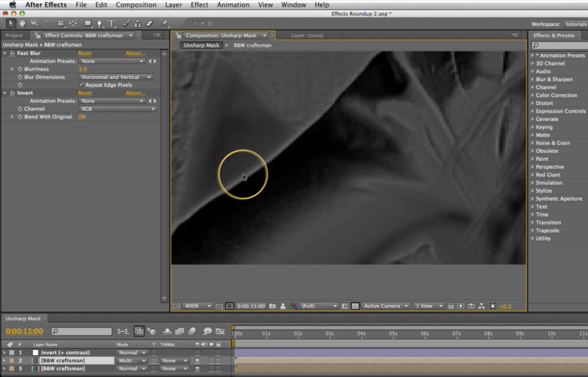The image size is (588, 377).
Task: Select the Pan Behind tool
Action: 73,23
